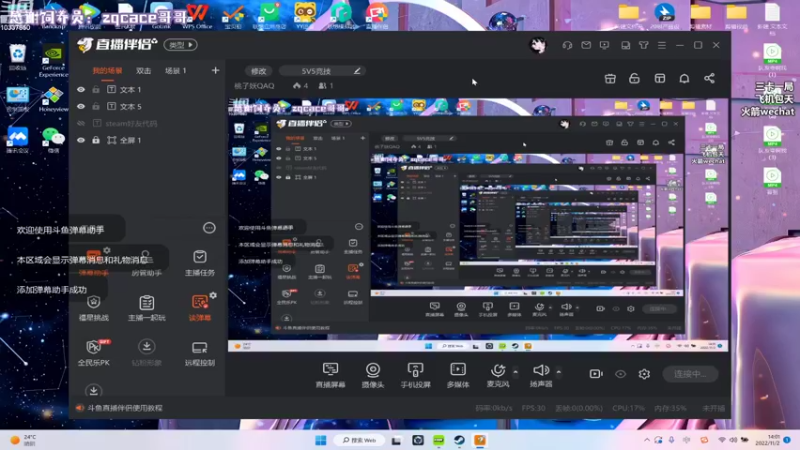The image size is (800, 450).
Task: Select the 全屏 1 source row
Action: [147, 140]
